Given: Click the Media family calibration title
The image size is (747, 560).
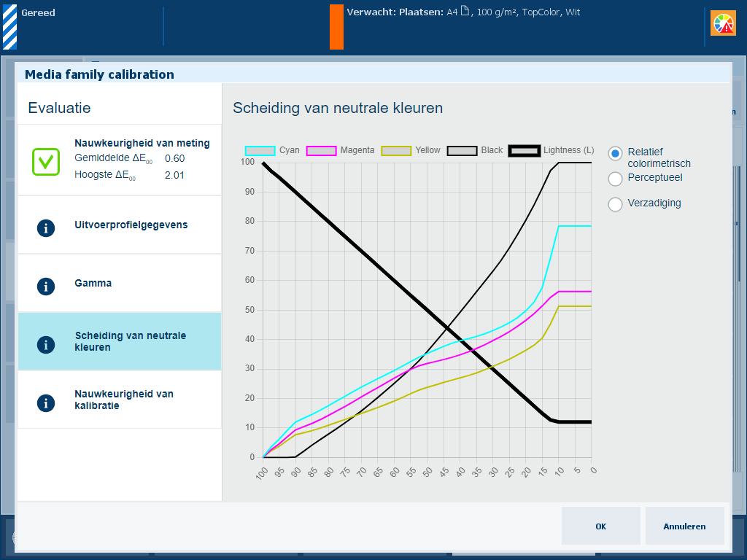Looking at the screenshot, I should tap(99, 74).
